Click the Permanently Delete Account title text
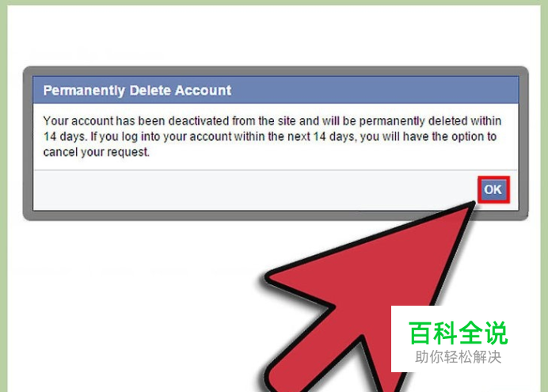The height and width of the screenshot is (392, 548). click(x=137, y=90)
